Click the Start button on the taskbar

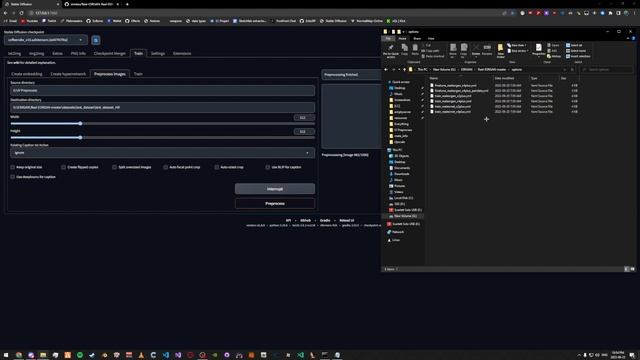tap(6, 355)
